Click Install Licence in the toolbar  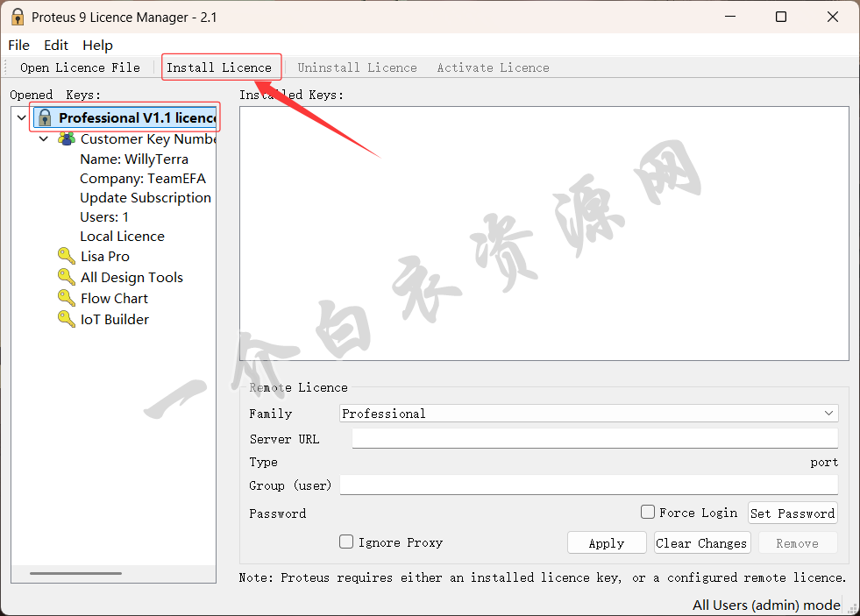point(219,67)
